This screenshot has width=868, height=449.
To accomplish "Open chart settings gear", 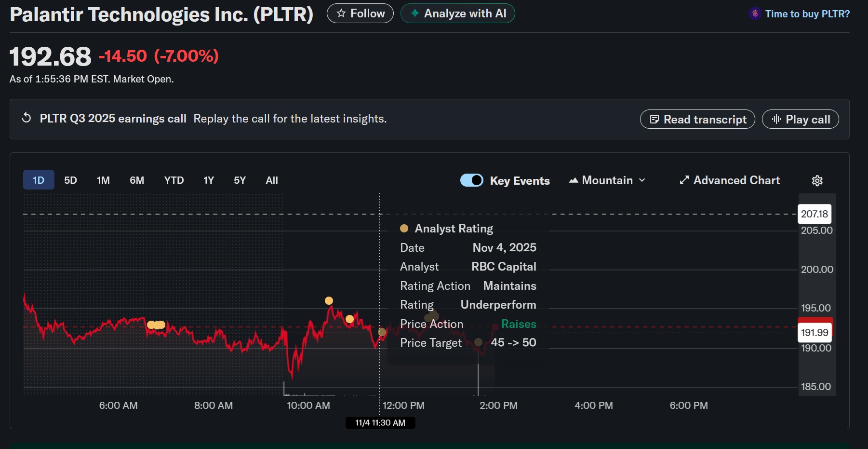I will pyautogui.click(x=817, y=180).
